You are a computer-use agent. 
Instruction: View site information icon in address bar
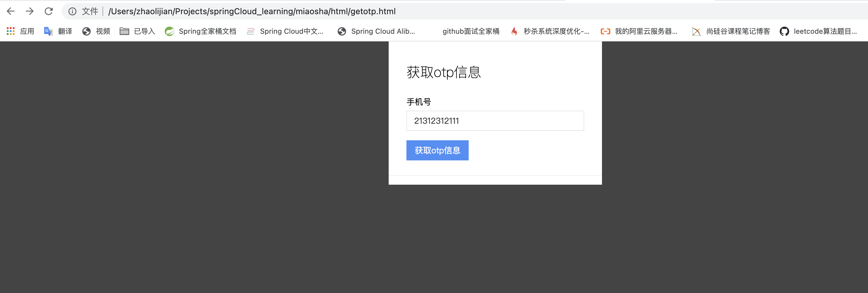click(72, 12)
